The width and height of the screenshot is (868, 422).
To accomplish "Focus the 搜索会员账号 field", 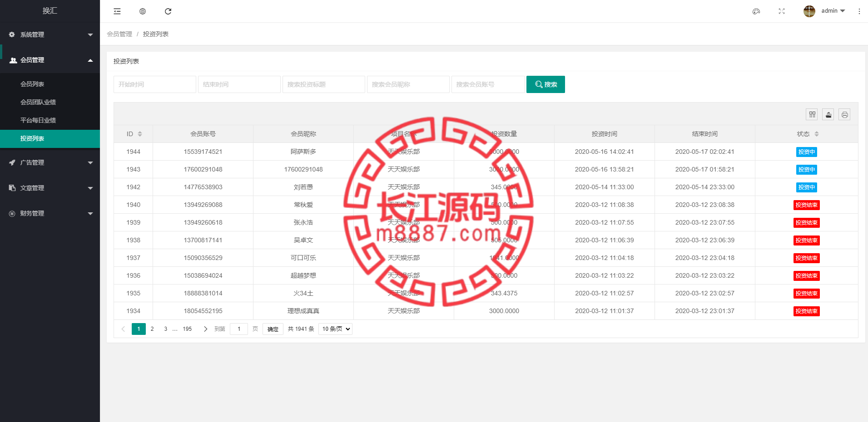I will 488,84.
